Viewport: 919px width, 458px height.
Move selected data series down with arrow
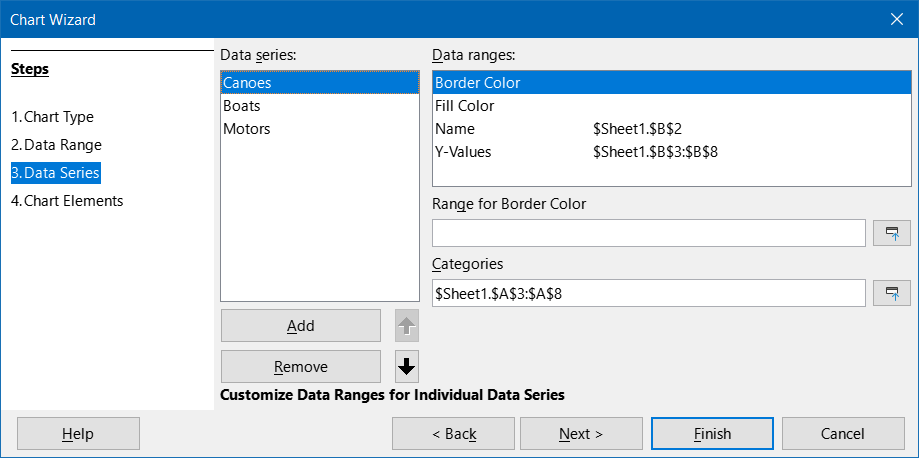[x=407, y=367]
